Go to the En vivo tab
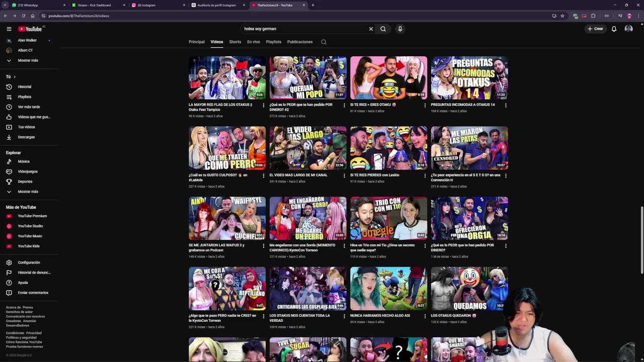This screenshot has height=362, width=644. click(254, 42)
